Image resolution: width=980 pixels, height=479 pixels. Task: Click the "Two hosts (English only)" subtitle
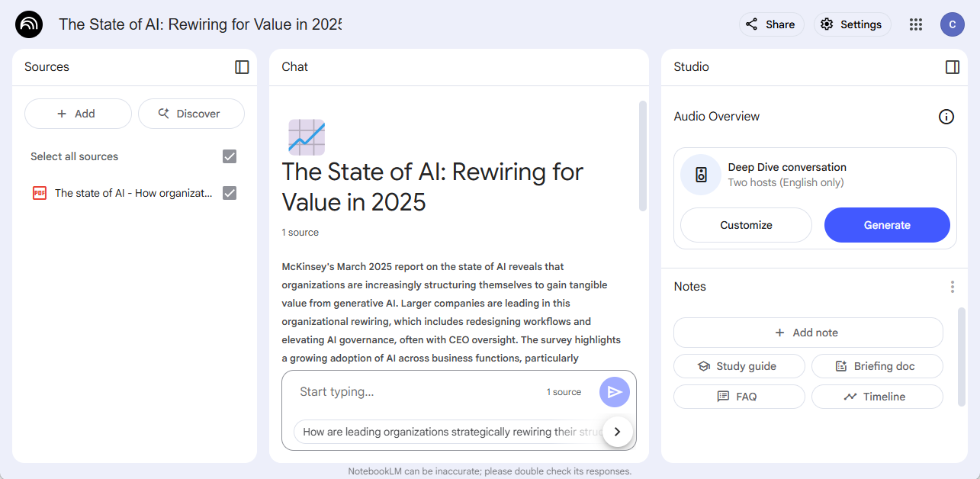[x=786, y=182]
